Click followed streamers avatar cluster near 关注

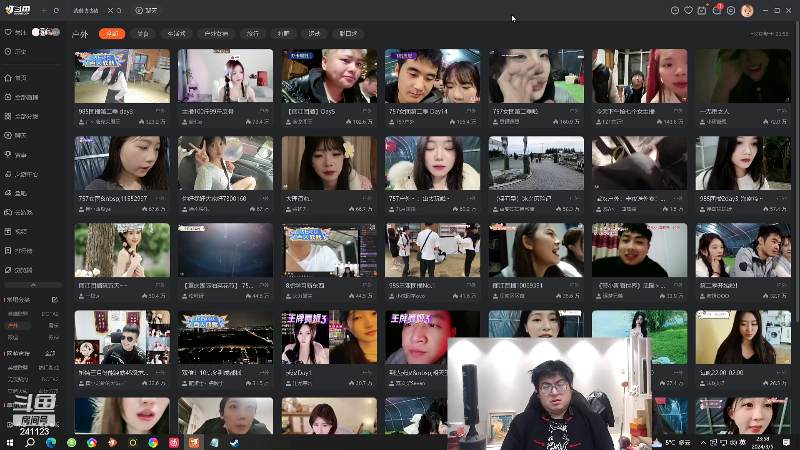tap(46, 32)
